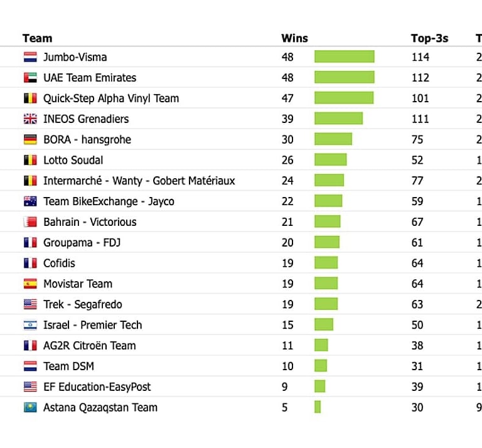
Task: Click Jumbo-Visma's green wins bar
Action: [x=344, y=57]
